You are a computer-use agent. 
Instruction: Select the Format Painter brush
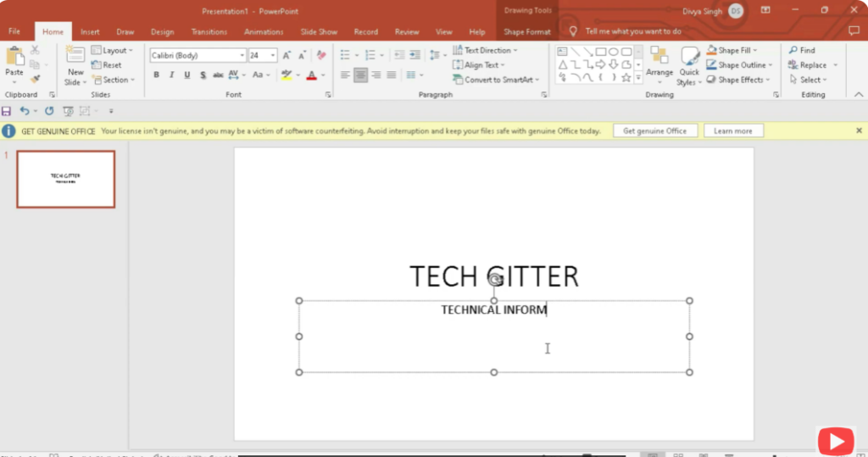click(36, 79)
